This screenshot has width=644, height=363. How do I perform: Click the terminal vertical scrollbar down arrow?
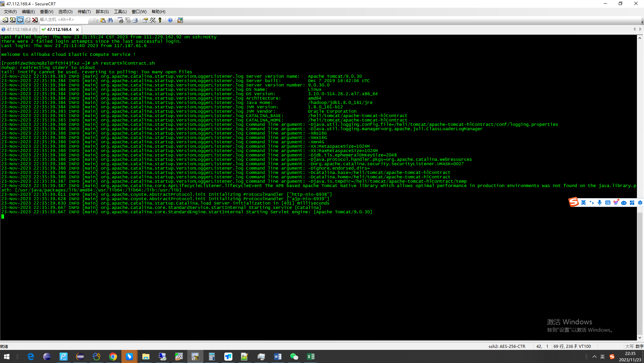pos(640,338)
